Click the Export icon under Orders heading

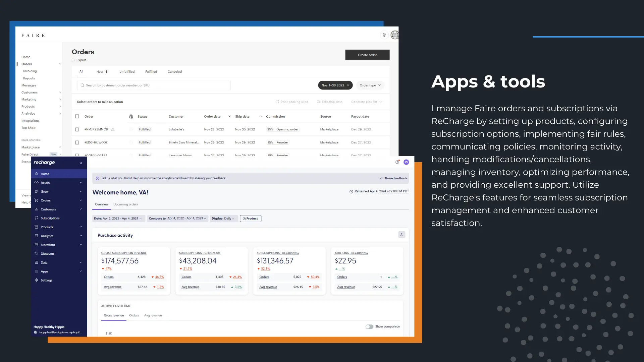pos(73,60)
